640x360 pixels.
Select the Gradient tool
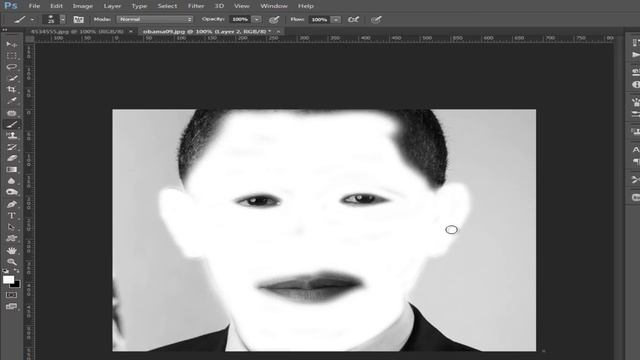point(11,169)
